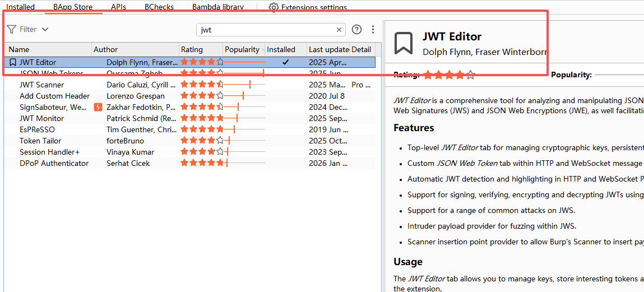644x292 pixels.
Task: Click star rating of DPoP Authenticator row
Action: [x=202, y=163]
